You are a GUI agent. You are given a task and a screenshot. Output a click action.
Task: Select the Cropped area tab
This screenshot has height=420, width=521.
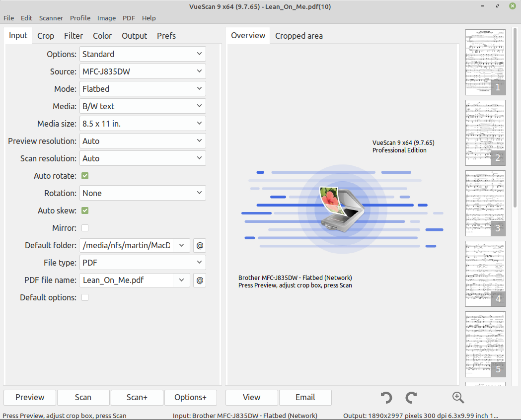[298, 36]
